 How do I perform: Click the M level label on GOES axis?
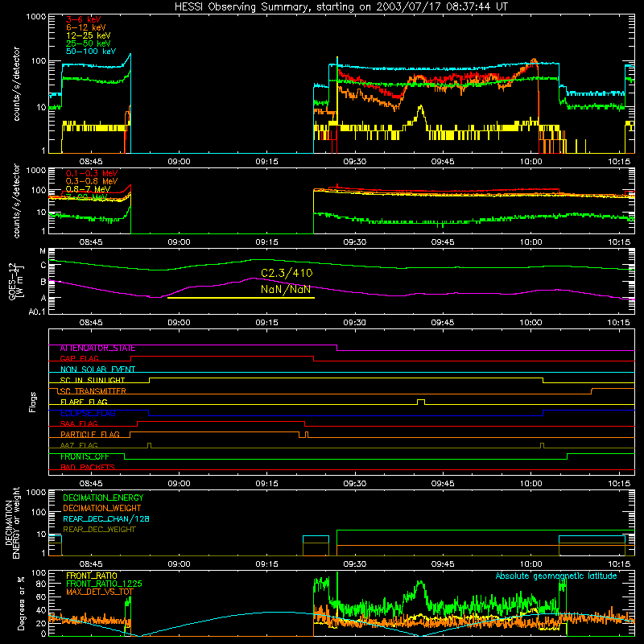(x=43, y=251)
